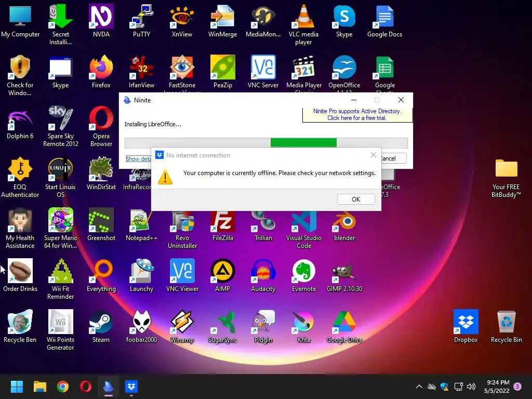The image size is (532, 399).
Task: Select the Visual Studio Code shortcut
Action: pyautogui.click(x=303, y=230)
